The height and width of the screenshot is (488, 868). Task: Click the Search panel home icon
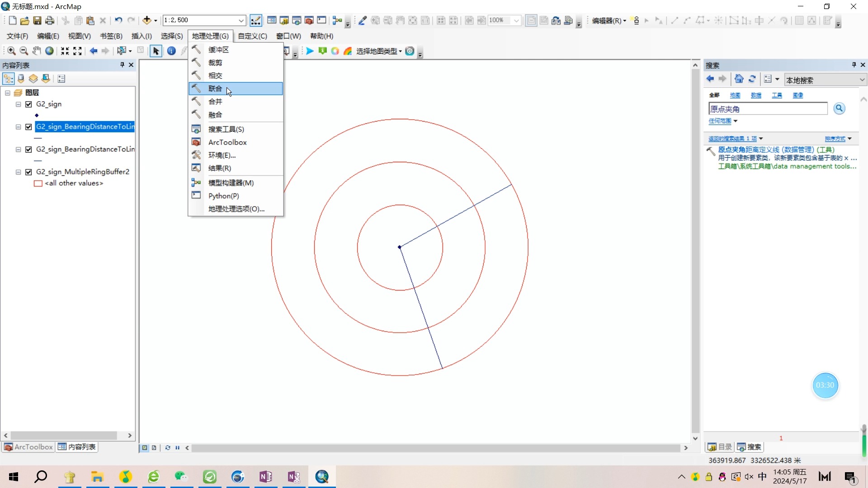(739, 79)
